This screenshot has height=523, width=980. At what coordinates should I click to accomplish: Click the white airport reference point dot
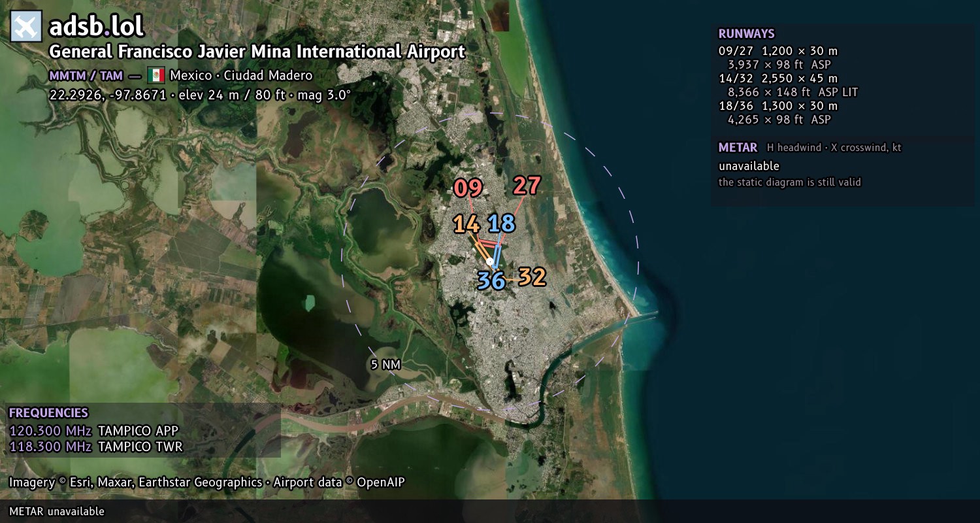[x=490, y=261]
